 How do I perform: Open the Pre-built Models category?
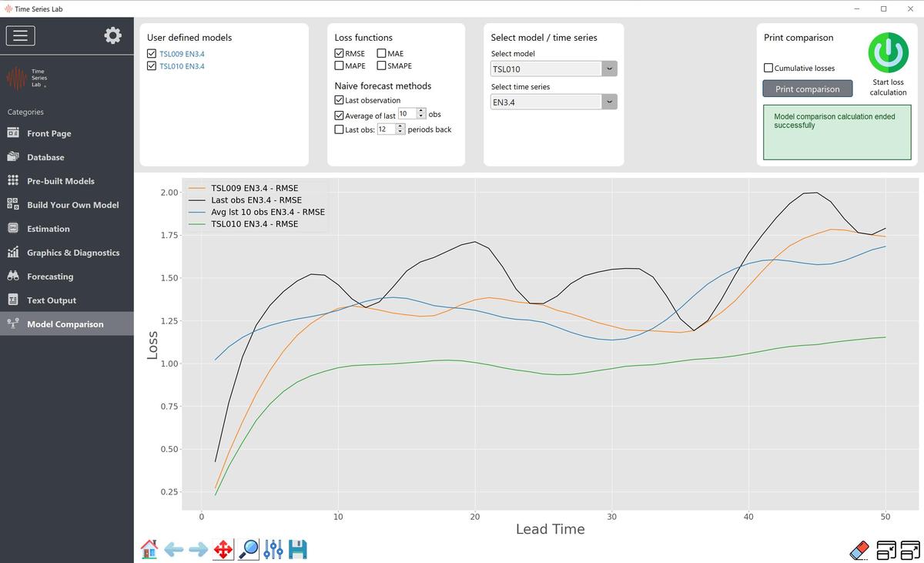(x=61, y=181)
